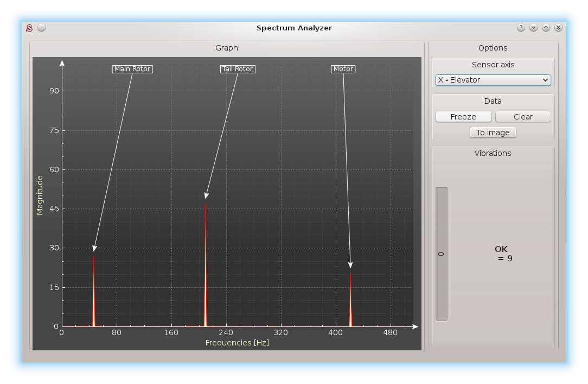The height and width of the screenshot is (384, 588).
Task: Close the Spectrum Analyzer window
Action: [558, 28]
